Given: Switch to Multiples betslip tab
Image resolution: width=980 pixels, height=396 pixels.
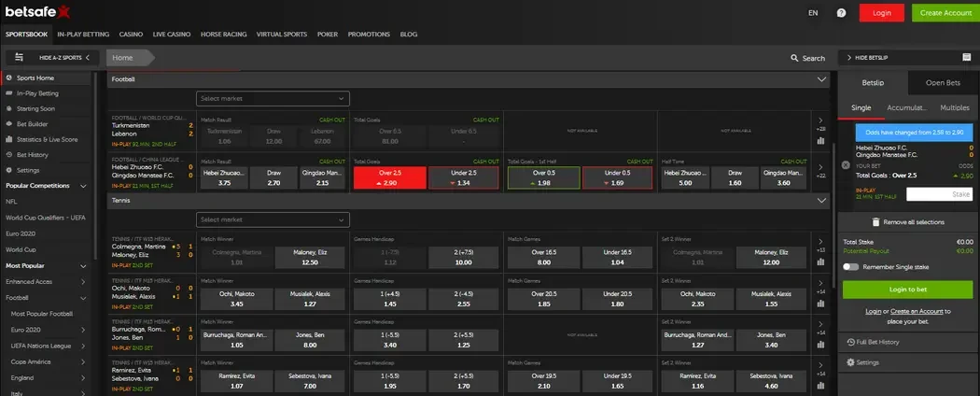Looking at the screenshot, I should tap(955, 107).
